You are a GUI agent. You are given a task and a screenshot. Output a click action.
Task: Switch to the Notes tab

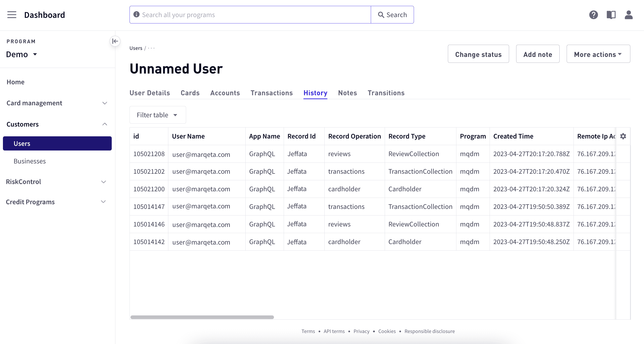347,93
